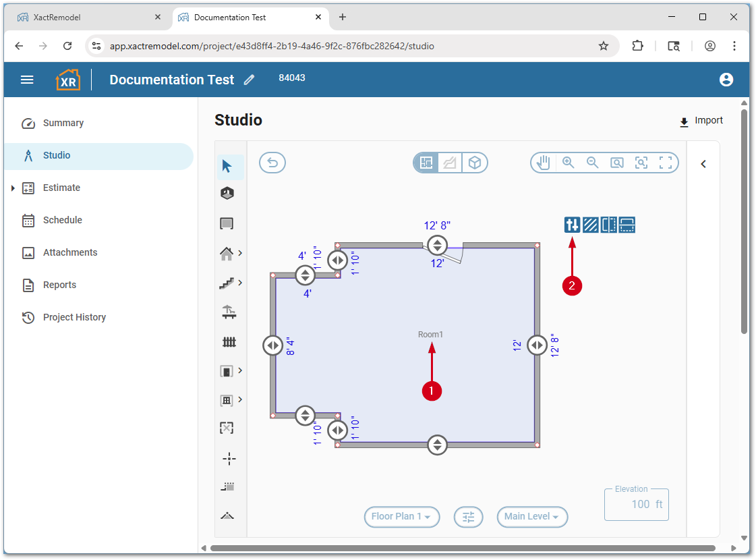The height and width of the screenshot is (560, 756).
Task: Zoom in on the floor plan
Action: [x=569, y=163]
